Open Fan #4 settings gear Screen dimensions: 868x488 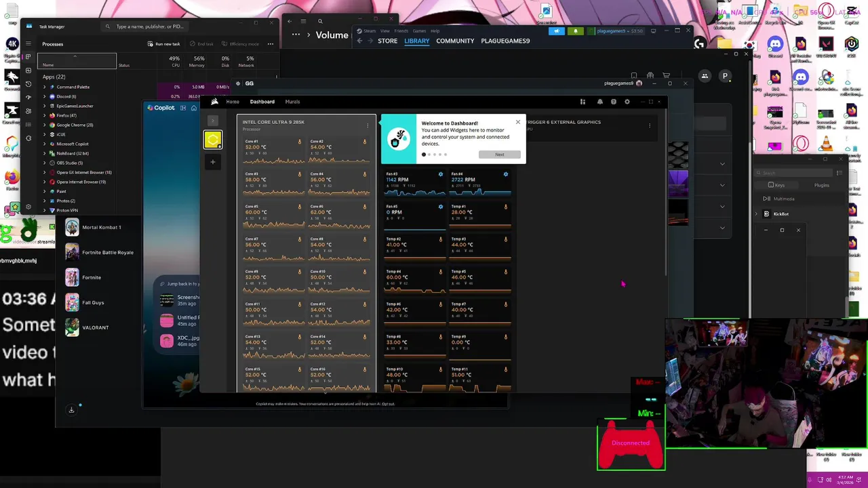tap(505, 174)
